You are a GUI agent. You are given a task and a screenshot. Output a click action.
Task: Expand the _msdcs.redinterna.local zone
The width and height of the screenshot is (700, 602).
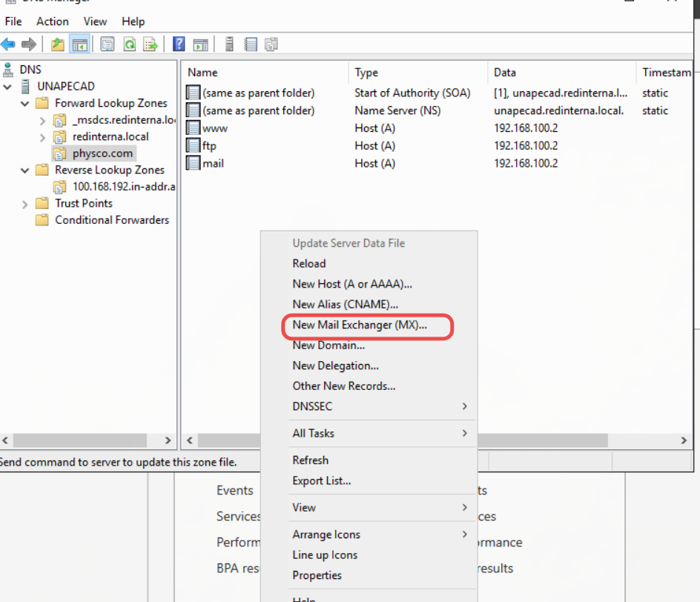(42, 121)
